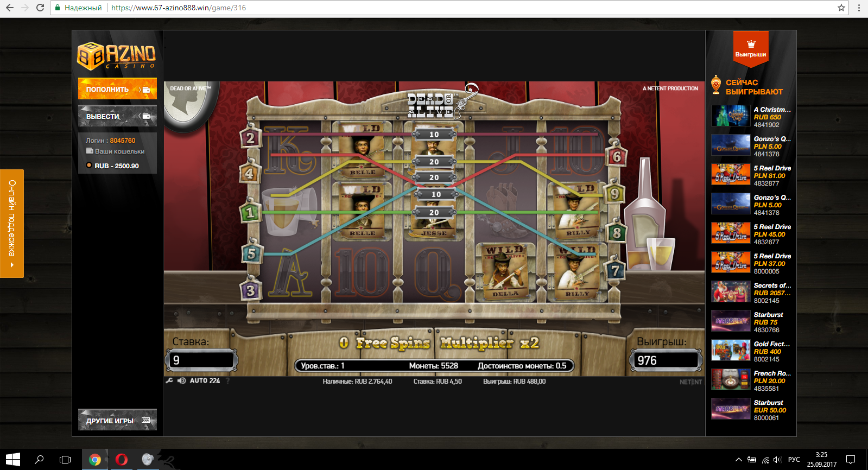Screen dimensions: 868x470
Task: Click the ВЫВЕСТИ withdraw button
Action: click(x=117, y=116)
